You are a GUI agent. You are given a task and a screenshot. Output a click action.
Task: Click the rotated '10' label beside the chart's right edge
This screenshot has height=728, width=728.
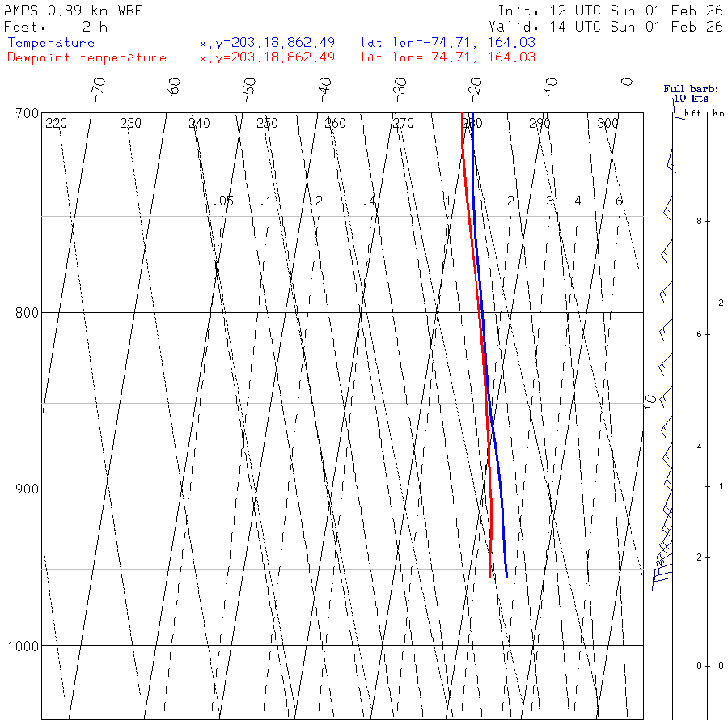(x=651, y=402)
